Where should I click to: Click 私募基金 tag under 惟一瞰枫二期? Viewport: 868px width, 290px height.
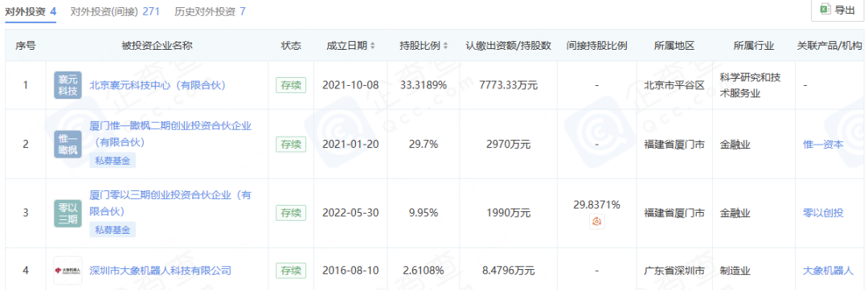(x=113, y=161)
